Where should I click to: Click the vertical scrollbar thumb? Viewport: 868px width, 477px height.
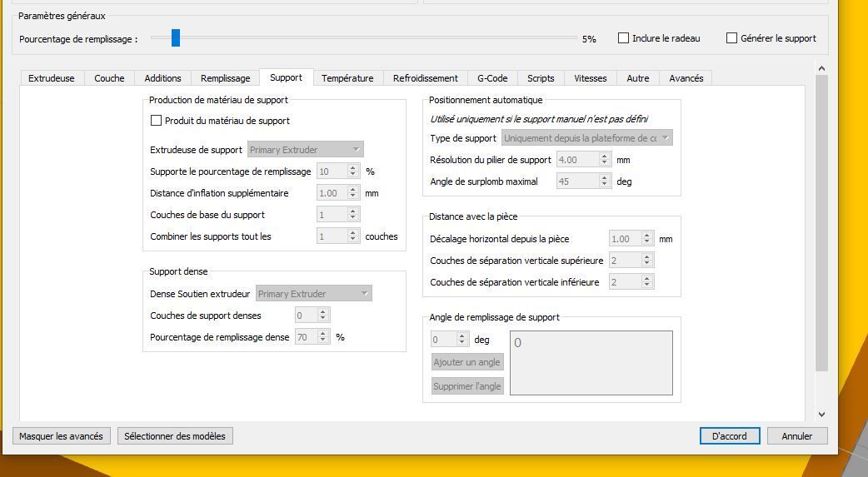(x=821, y=223)
